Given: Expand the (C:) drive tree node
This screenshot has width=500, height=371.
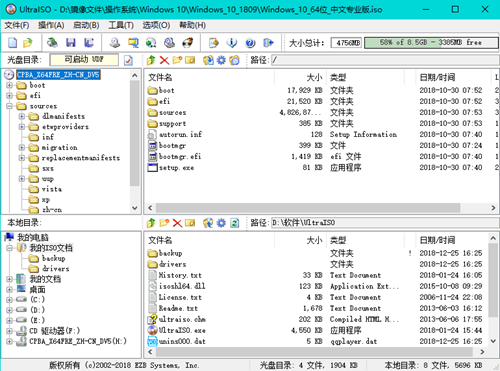Looking at the screenshot, I should 10,300.
